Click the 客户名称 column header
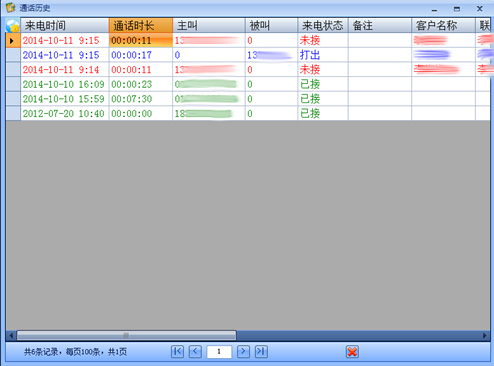This screenshot has width=494, height=366. 443,26
